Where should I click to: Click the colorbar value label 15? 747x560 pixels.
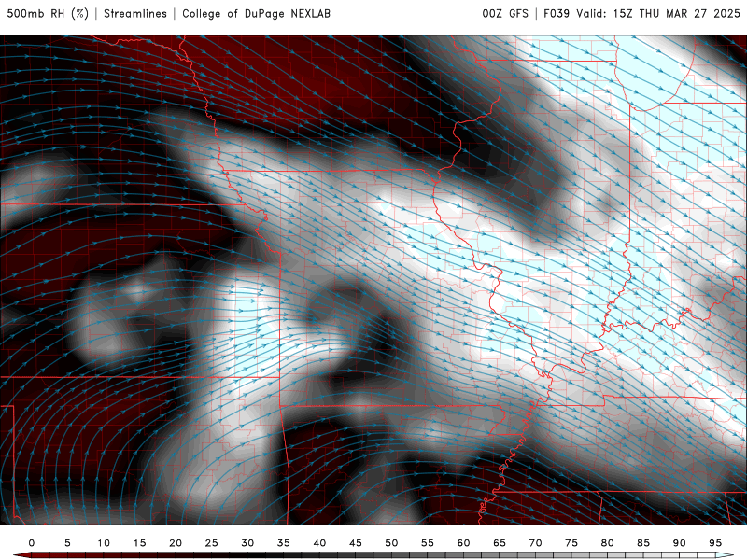(139, 543)
